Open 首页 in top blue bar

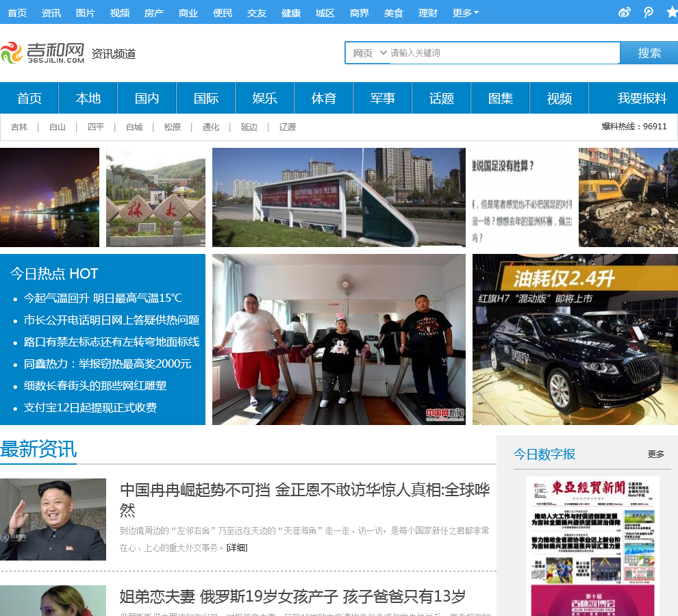(x=17, y=13)
